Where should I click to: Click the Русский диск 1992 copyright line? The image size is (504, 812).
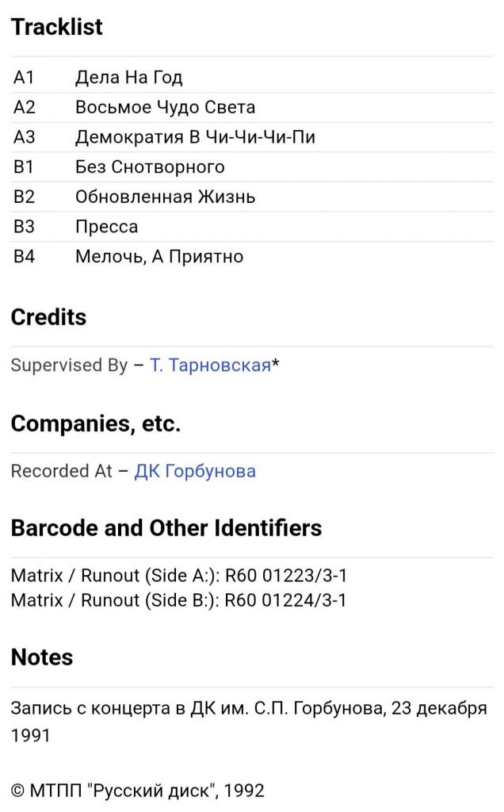137,791
